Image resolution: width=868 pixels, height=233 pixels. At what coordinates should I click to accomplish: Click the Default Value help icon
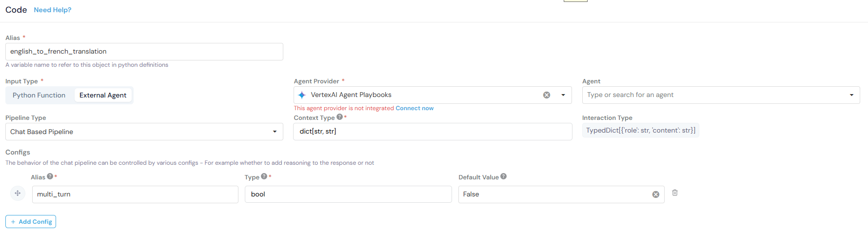coord(503,176)
